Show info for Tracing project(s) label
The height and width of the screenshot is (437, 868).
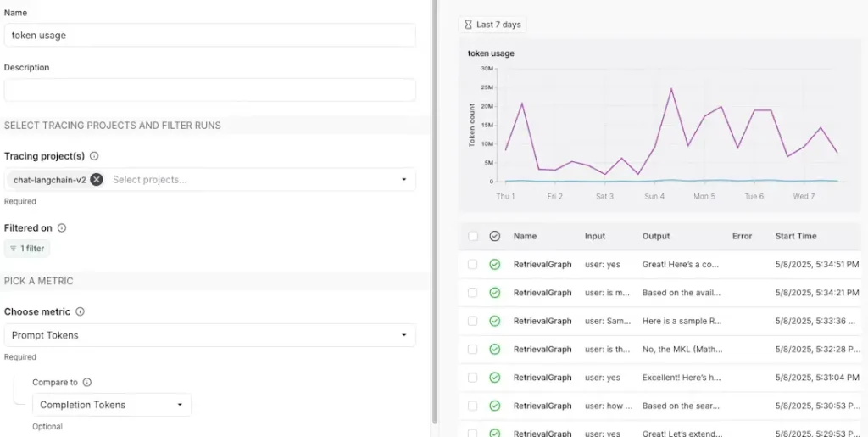click(94, 156)
